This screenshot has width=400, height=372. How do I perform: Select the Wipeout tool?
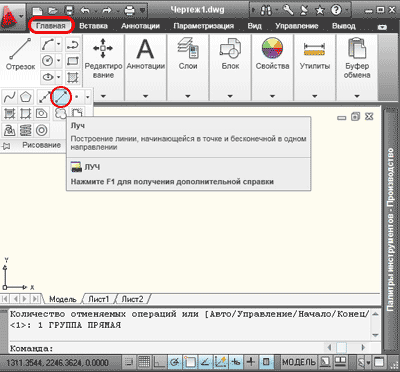coord(77,113)
